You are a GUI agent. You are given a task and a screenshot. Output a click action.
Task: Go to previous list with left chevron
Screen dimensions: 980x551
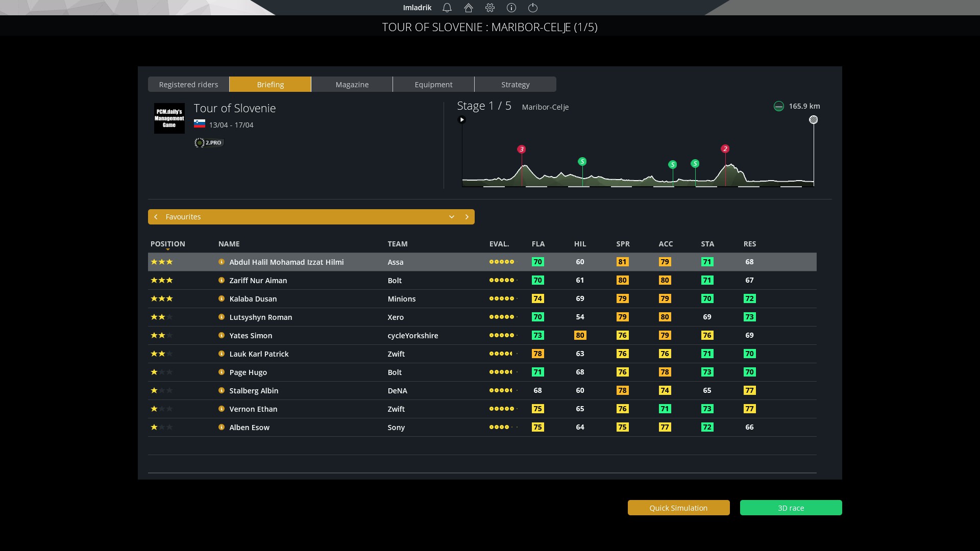[156, 217]
